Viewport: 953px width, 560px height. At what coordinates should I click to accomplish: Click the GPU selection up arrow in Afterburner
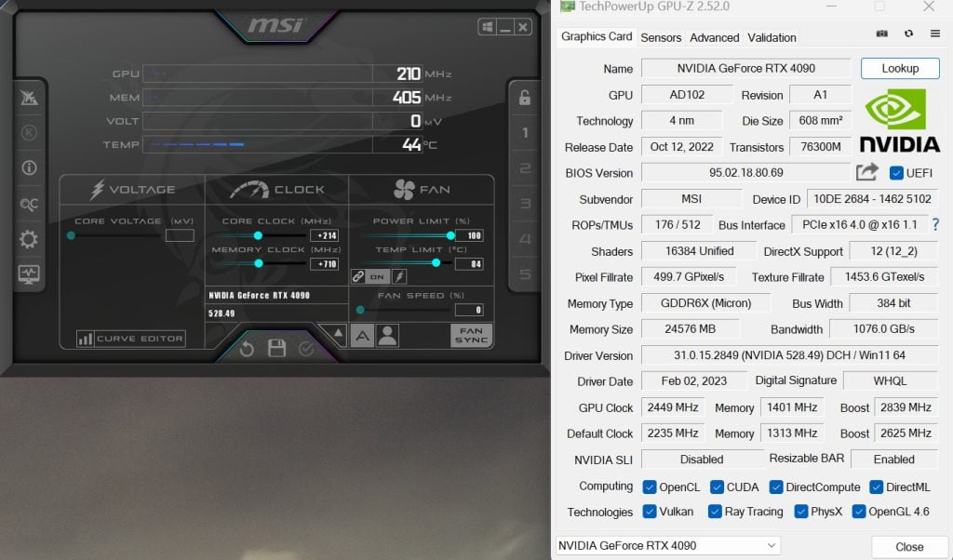(338, 333)
